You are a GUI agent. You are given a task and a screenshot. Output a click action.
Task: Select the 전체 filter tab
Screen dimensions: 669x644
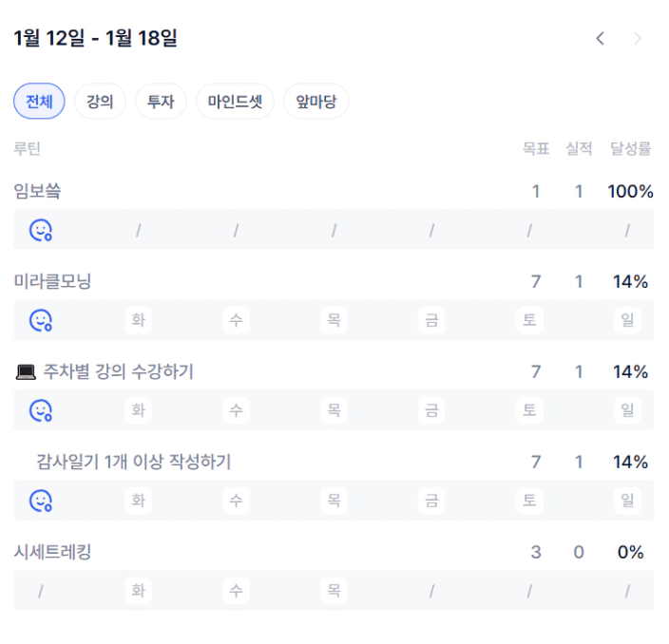point(39,102)
